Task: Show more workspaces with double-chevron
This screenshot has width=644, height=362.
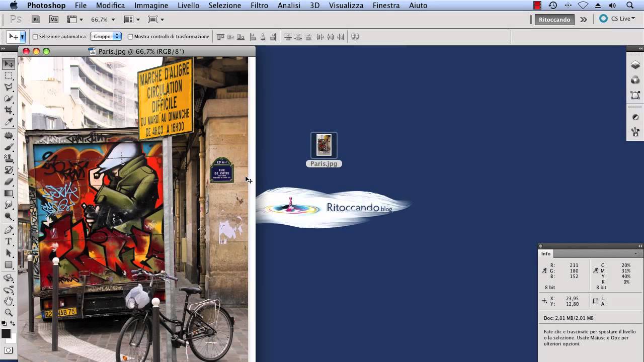Action: pos(583,20)
